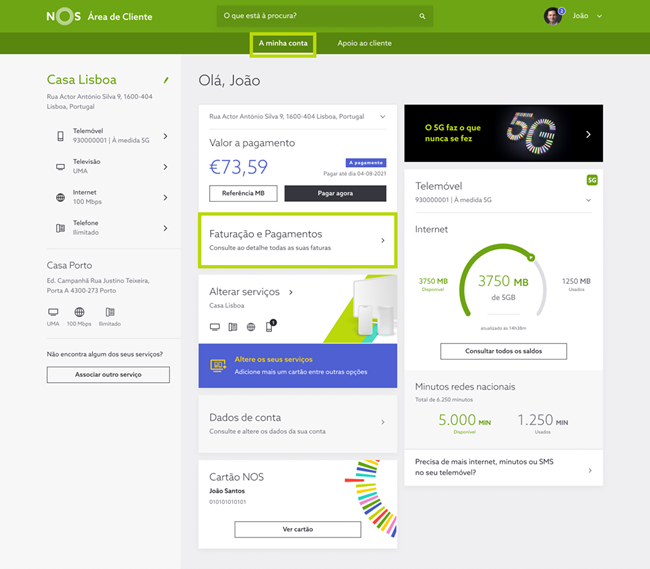Click the O que está à procura search field

pos(325,16)
